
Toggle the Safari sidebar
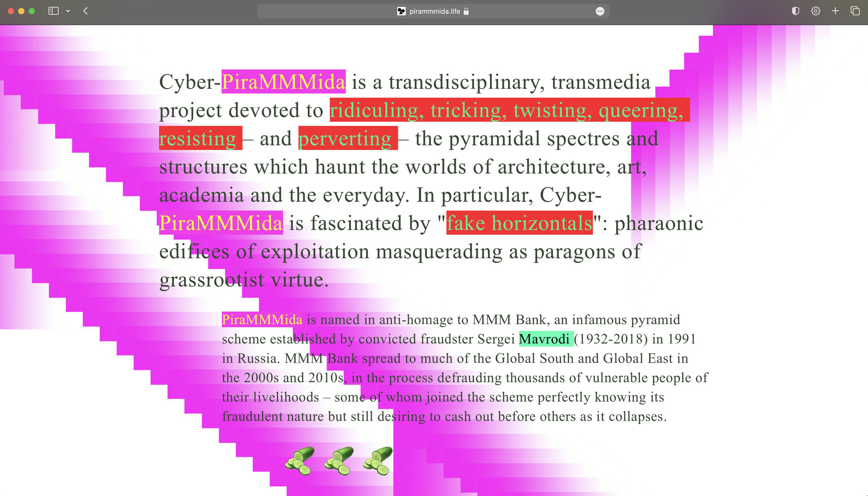[x=53, y=11]
